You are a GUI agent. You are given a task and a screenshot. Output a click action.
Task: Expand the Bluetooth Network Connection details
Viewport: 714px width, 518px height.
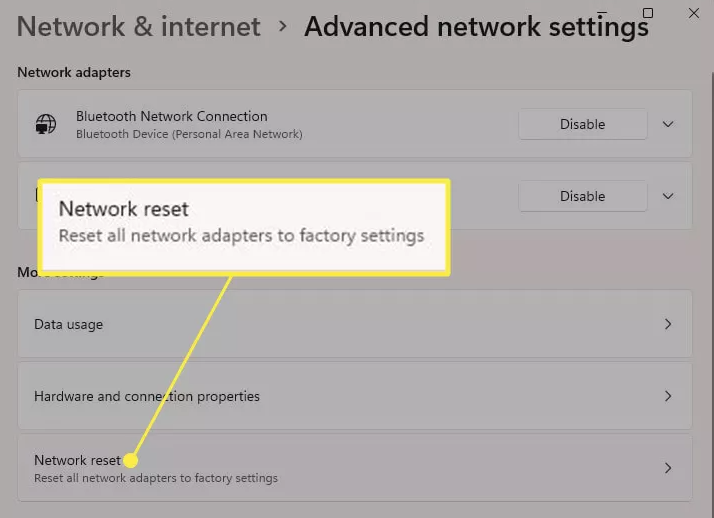(669, 124)
